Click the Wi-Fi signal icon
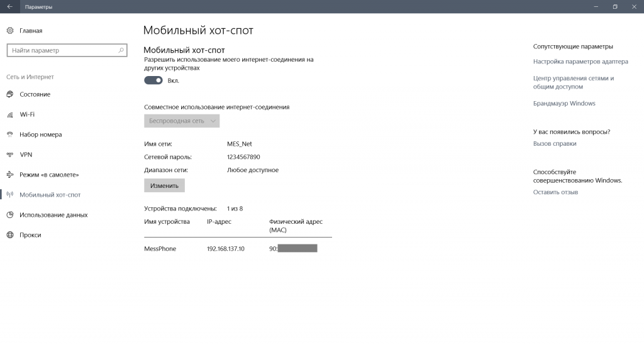The height and width of the screenshot is (345, 644). tap(10, 114)
